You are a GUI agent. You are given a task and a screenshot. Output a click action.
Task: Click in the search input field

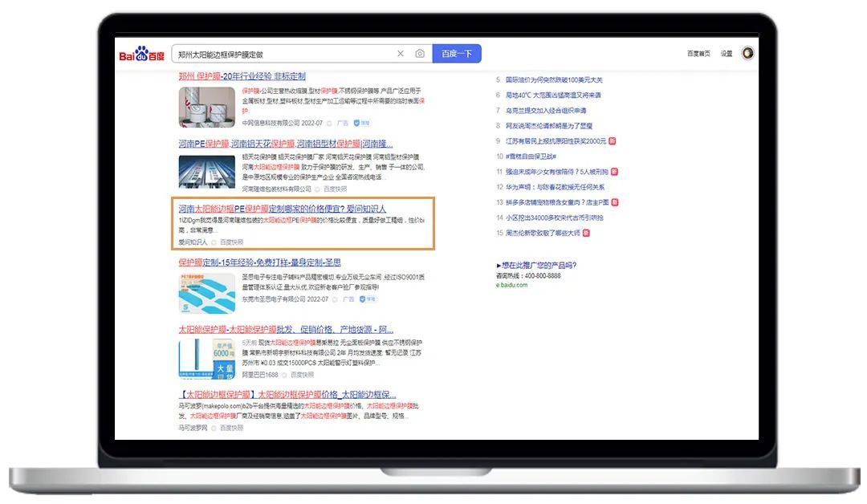(x=281, y=54)
